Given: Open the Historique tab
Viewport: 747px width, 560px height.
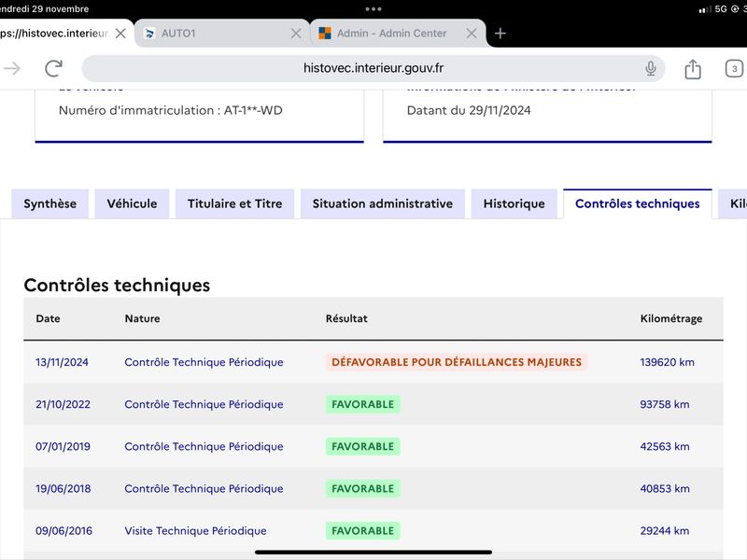Looking at the screenshot, I should 514,203.
